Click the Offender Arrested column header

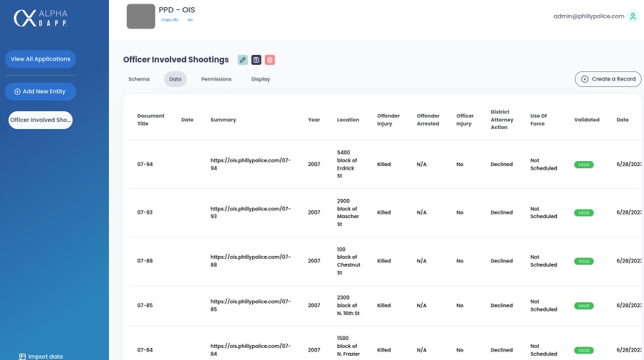tap(428, 120)
